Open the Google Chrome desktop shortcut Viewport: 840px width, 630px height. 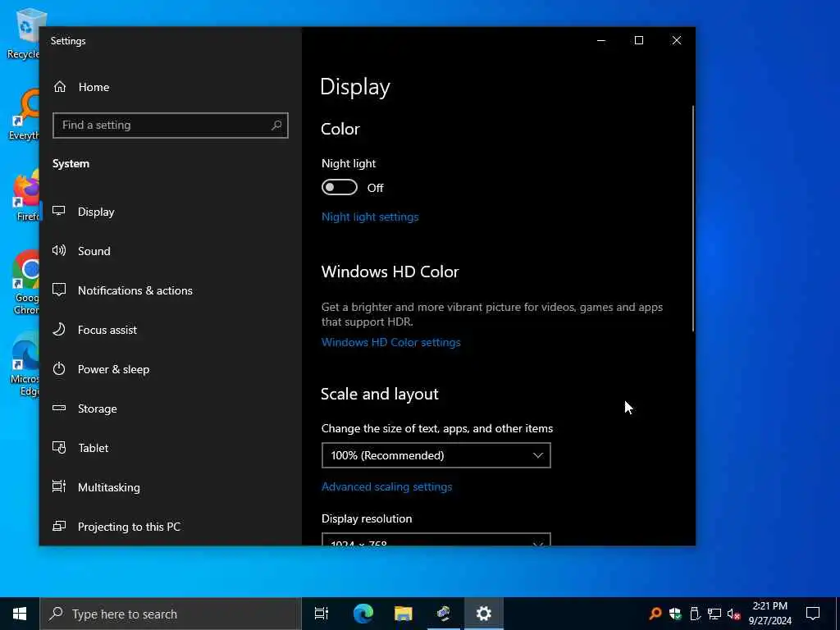pos(25,283)
